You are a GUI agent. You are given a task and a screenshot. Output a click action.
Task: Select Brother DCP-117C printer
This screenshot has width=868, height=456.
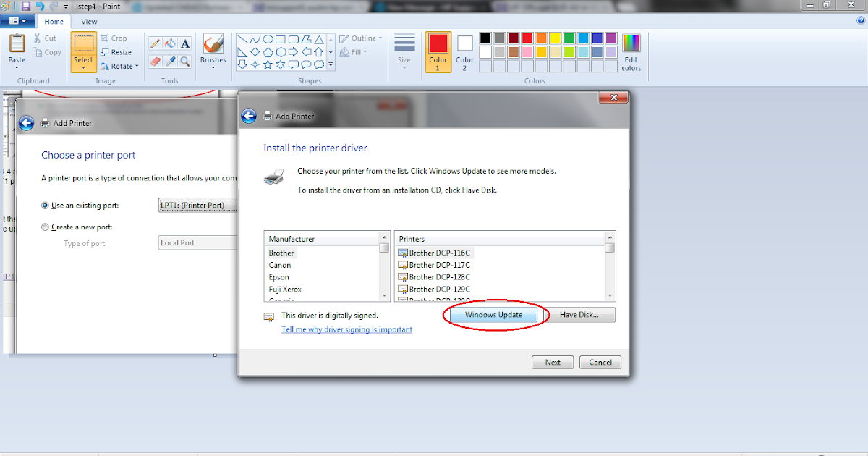(435, 265)
